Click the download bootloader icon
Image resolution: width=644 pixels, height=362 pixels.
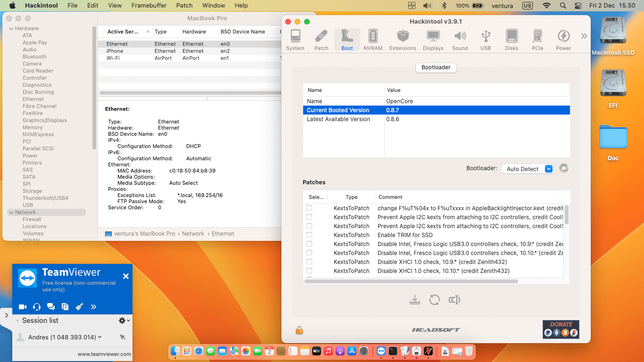pyautogui.click(x=415, y=300)
